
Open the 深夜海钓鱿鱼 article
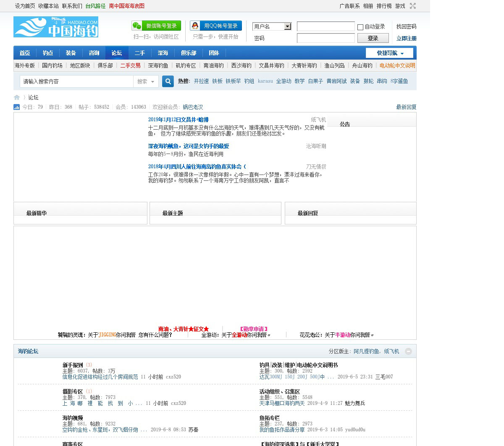[189, 146]
